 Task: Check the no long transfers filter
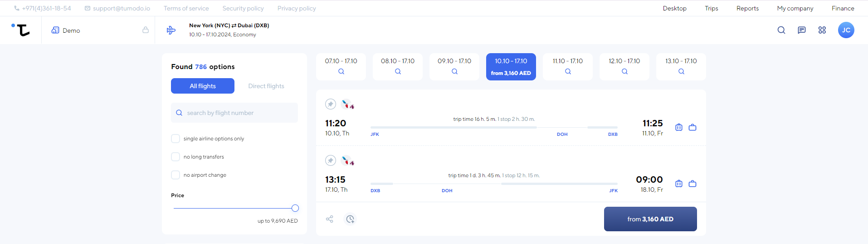[x=176, y=157]
